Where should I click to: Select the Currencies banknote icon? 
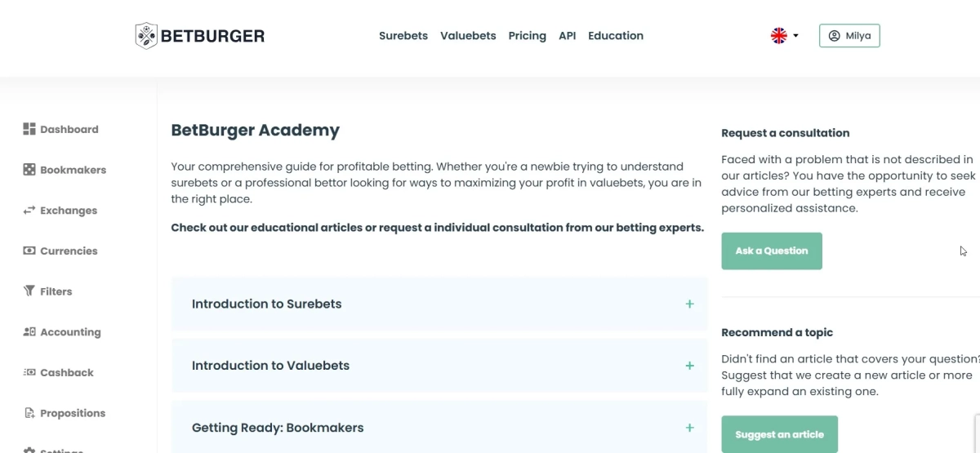29,251
